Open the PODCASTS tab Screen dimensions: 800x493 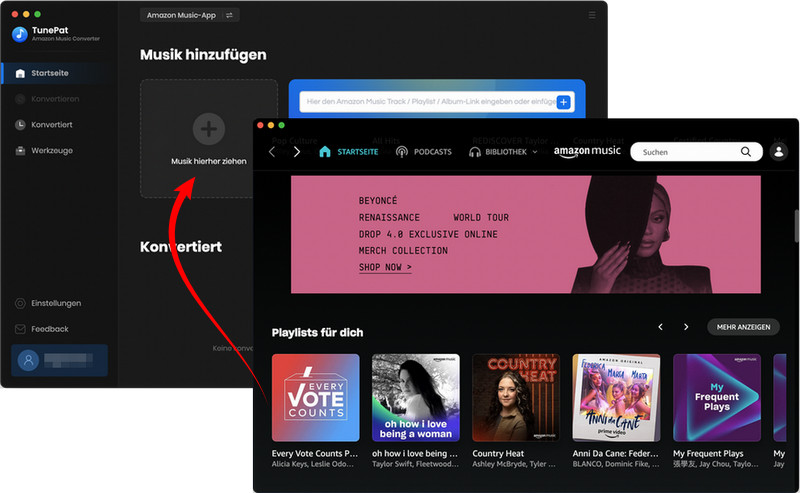[424, 152]
